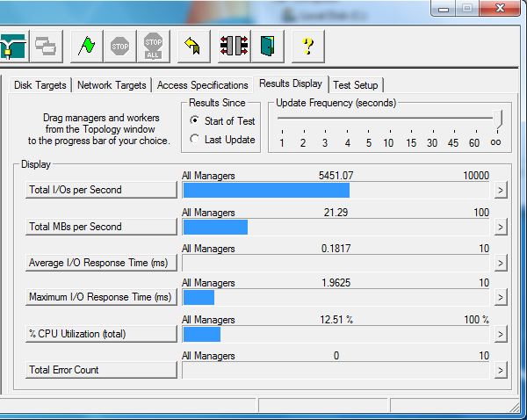The image size is (527, 420).
Task: Click the 1.9625 maximum response value
Action: (336, 283)
